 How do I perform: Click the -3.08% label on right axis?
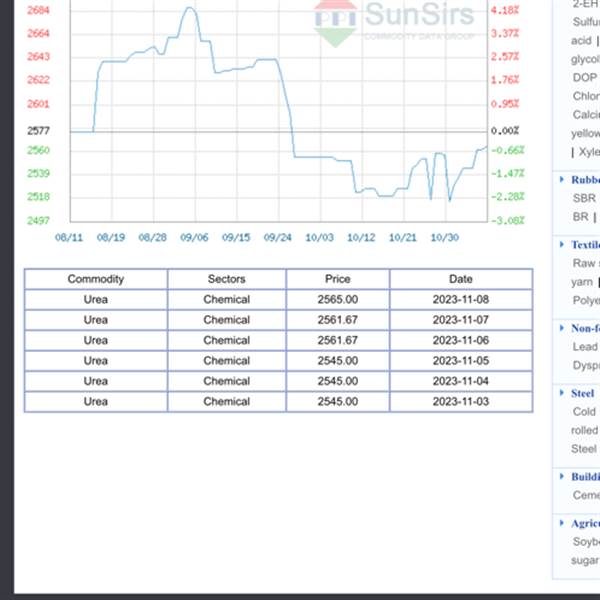point(507,220)
